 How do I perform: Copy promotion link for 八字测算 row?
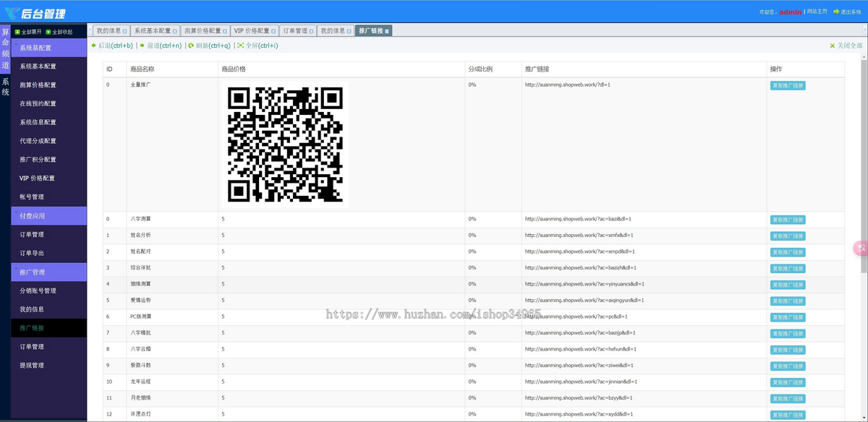(x=788, y=220)
